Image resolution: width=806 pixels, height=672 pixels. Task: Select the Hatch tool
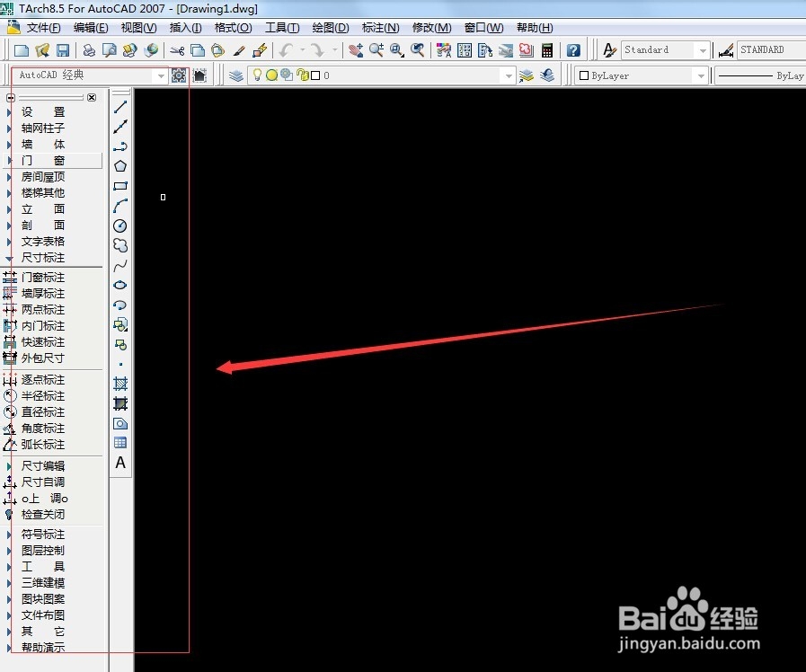coord(120,384)
